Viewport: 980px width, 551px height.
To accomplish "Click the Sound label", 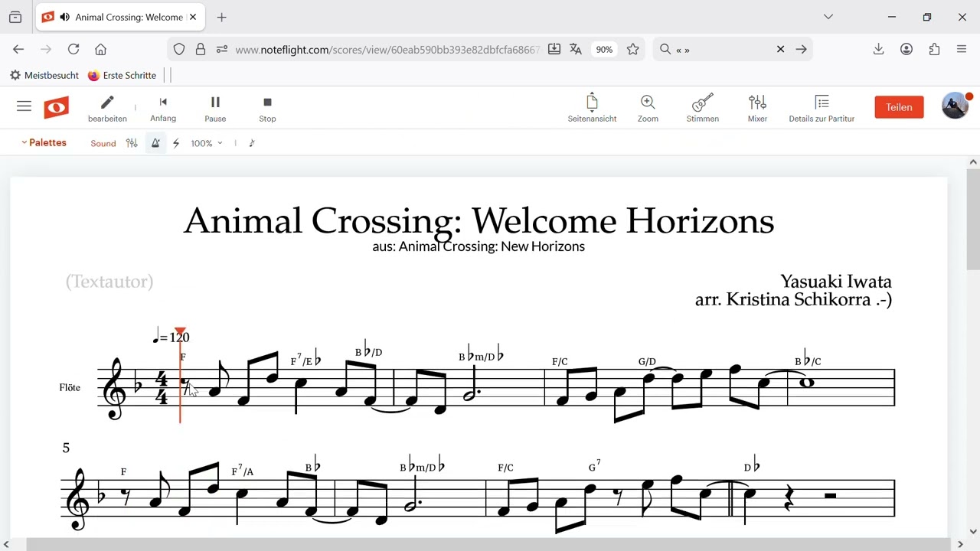I will (x=103, y=143).
